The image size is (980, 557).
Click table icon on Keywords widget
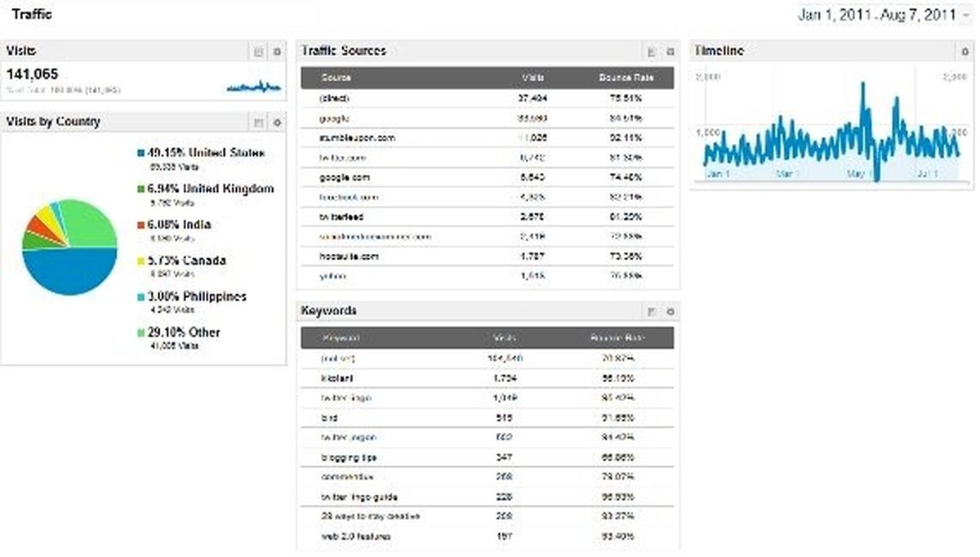tap(652, 312)
